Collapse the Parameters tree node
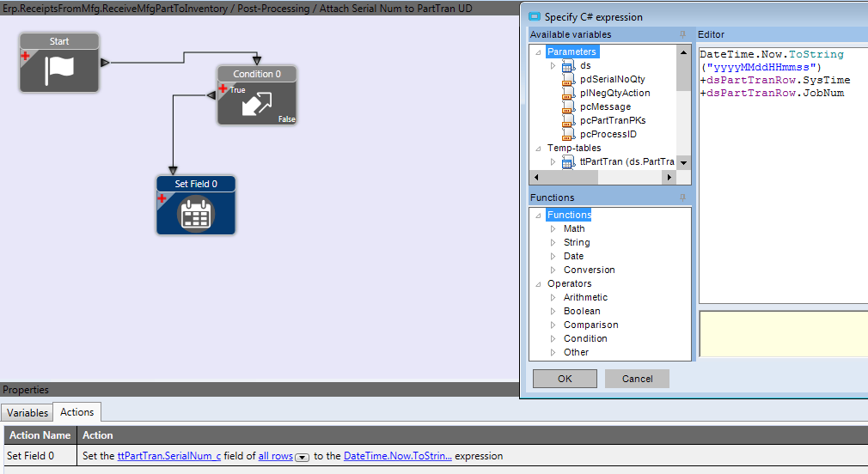 538,52
